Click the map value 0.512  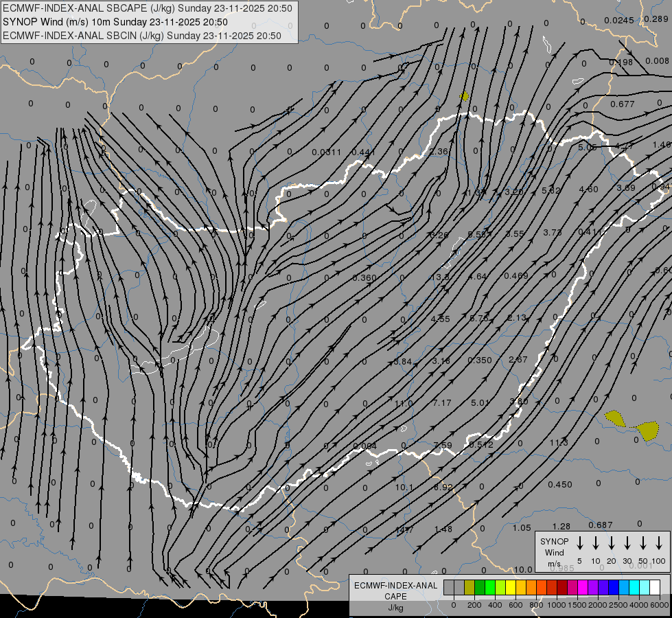tap(481, 445)
